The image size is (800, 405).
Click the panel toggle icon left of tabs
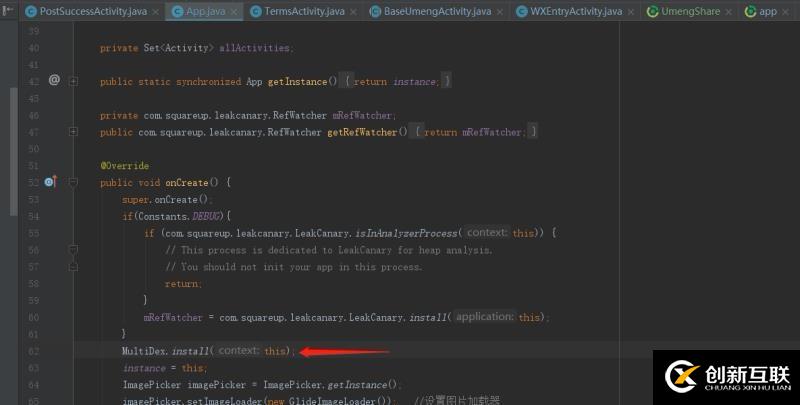tap(9, 11)
